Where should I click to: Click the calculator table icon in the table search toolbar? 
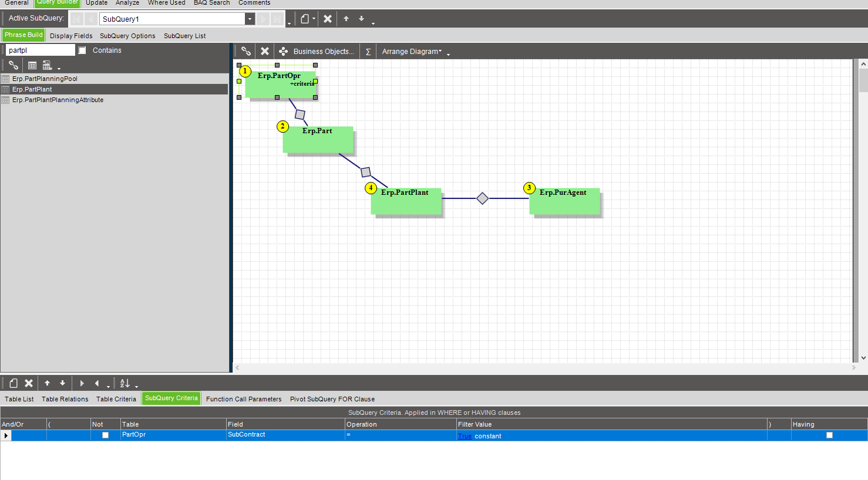tap(48, 65)
